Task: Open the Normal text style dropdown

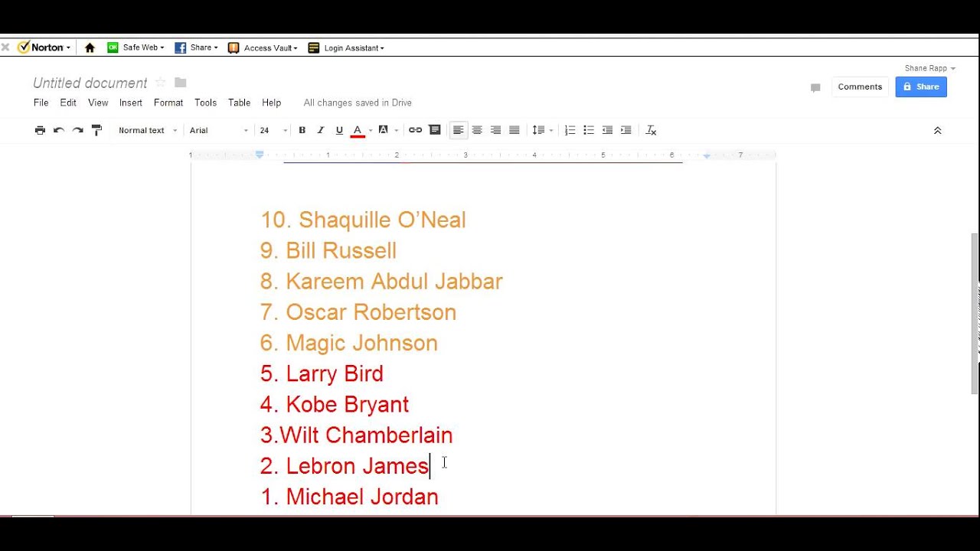Action: 148,130
